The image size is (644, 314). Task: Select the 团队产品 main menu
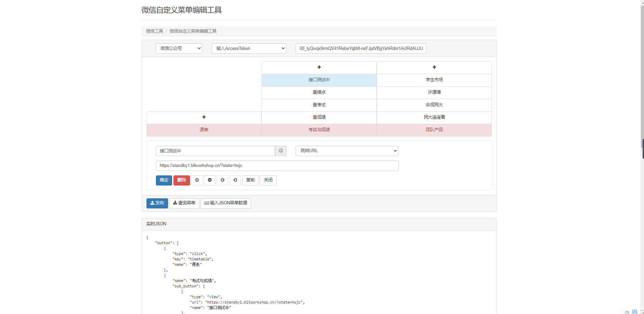click(x=434, y=130)
